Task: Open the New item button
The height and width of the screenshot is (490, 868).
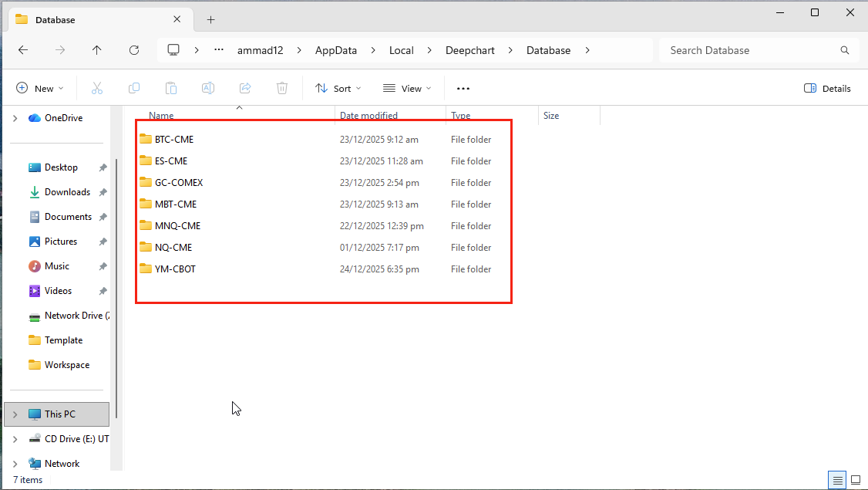Action: [40, 88]
